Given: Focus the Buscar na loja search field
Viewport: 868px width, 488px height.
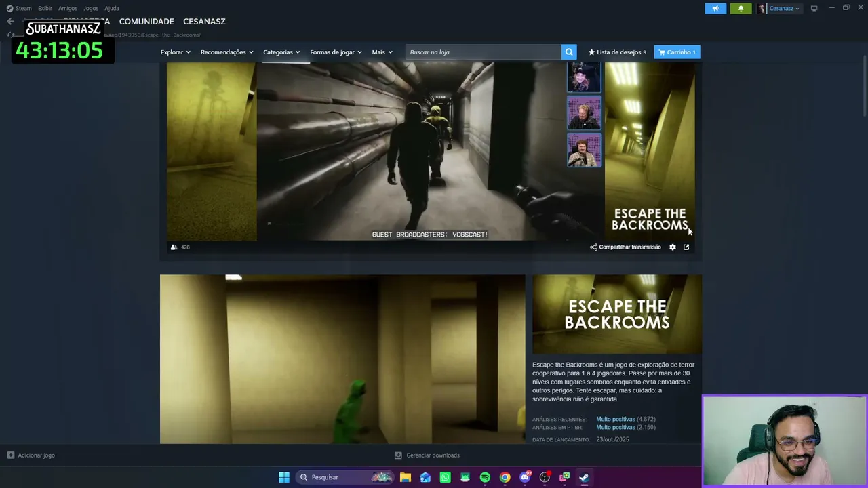Looking at the screenshot, I should coord(484,52).
